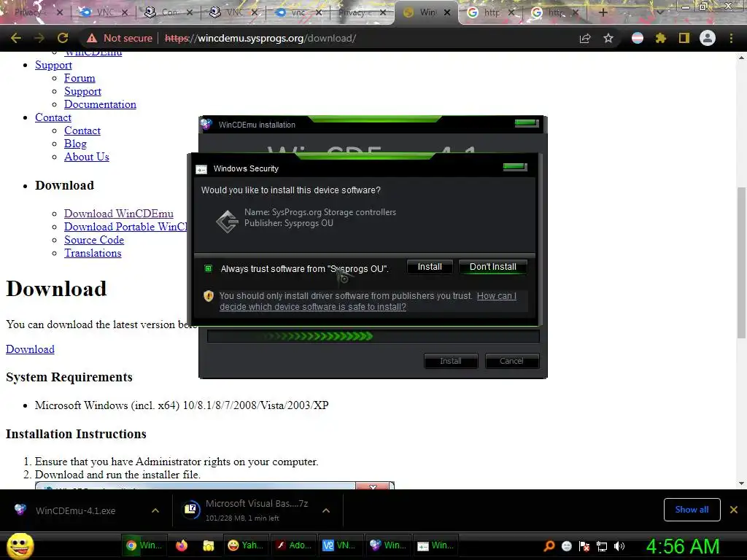Switch to Yahoo Messenger taskbar item
Image resolution: width=747 pixels, height=560 pixels.
pyautogui.click(x=245, y=545)
